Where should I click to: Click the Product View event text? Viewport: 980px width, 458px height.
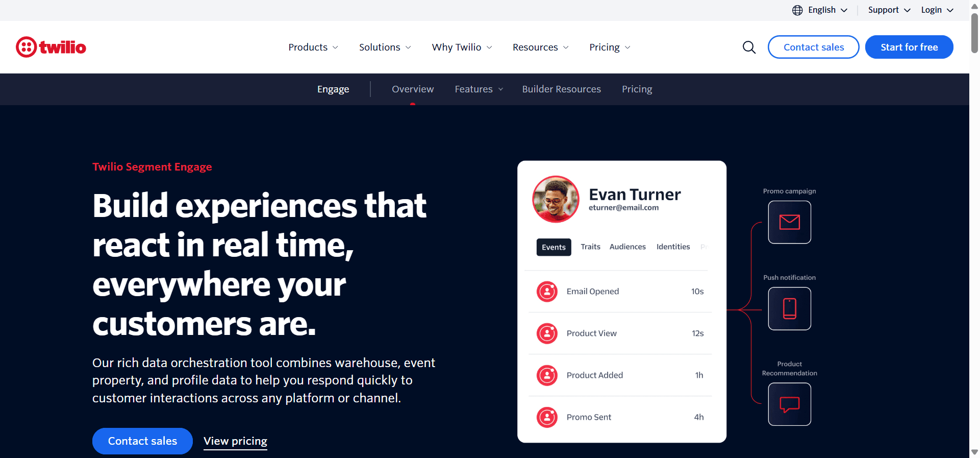click(591, 333)
